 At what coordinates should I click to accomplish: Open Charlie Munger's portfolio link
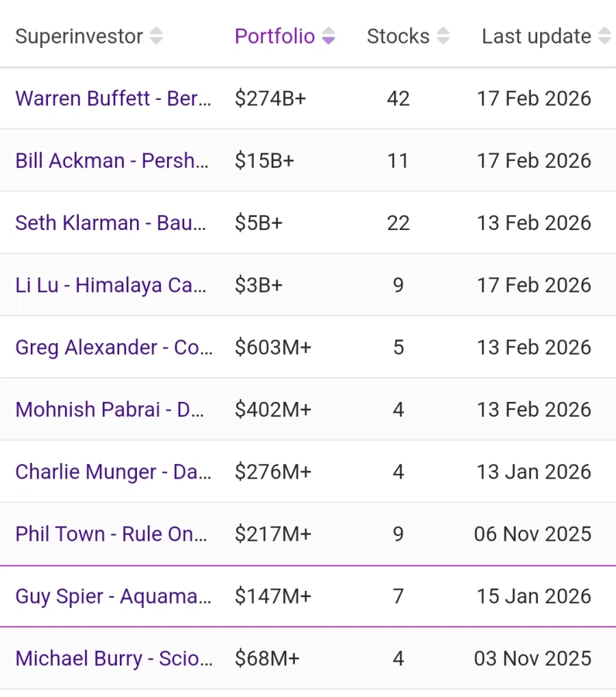(x=113, y=472)
